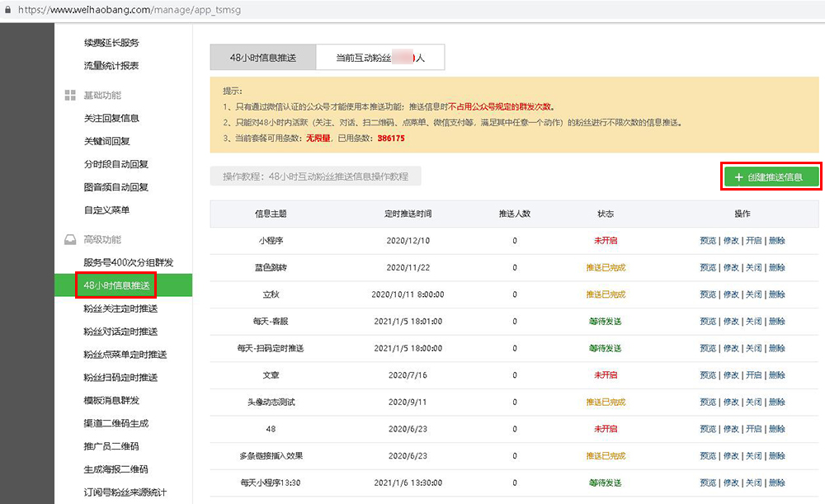Select the 当前互动粉丝 tab
The image size is (825, 504).
point(379,59)
